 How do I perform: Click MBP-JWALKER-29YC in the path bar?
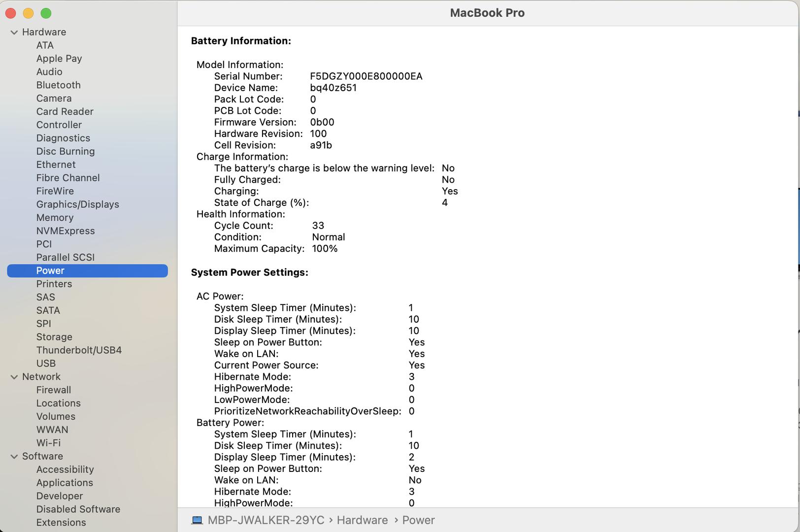pyautogui.click(x=266, y=521)
